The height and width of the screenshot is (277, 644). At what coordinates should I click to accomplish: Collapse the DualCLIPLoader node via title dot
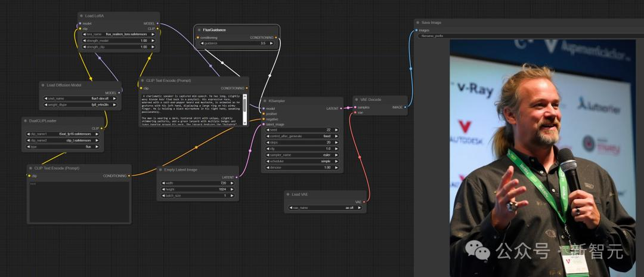pos(26,121)
